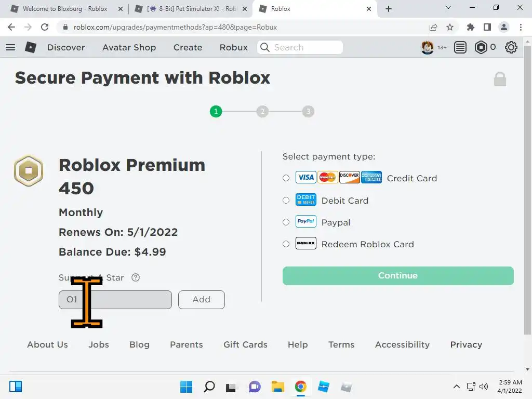This screenshot has height=399, width=532.
Task: Open the Roblox settings gear
Action: point(511,47)
